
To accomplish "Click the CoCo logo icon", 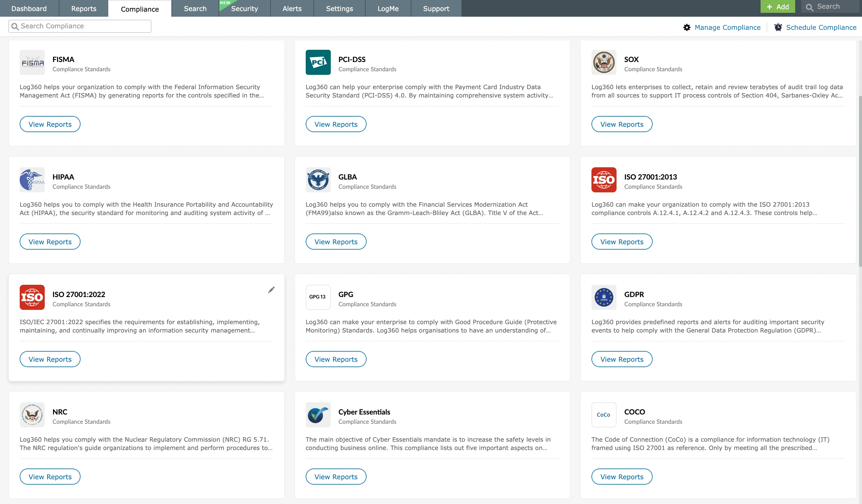I will click(604, 415).
